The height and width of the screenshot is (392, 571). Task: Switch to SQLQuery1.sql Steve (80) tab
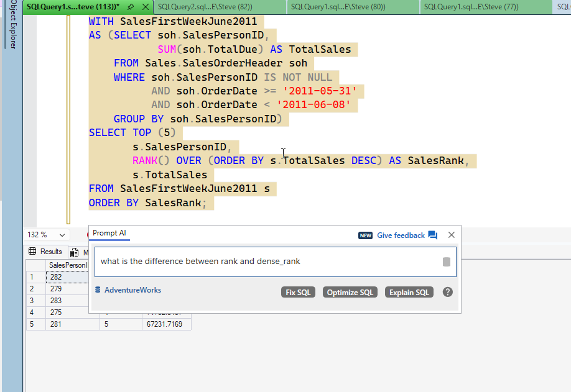[x=338, y=7]
